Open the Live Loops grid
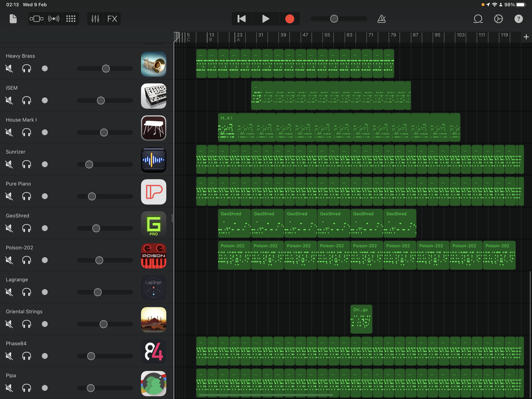 point(71,19)
